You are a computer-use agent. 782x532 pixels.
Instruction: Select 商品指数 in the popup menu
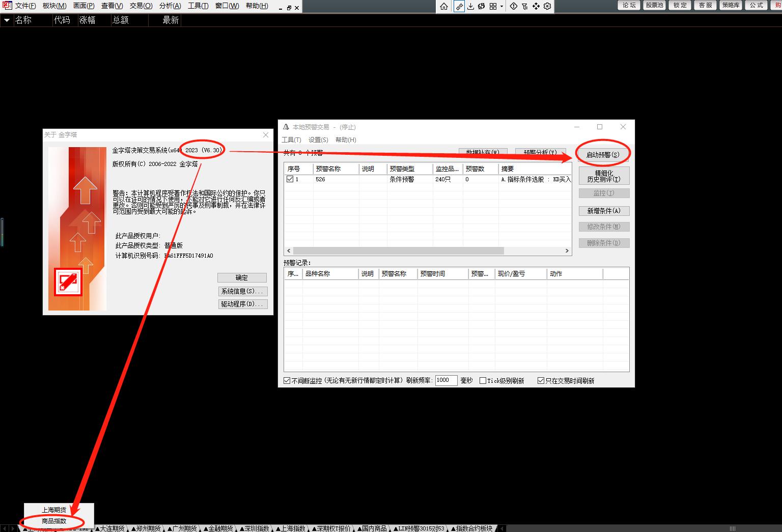[54, 521]
